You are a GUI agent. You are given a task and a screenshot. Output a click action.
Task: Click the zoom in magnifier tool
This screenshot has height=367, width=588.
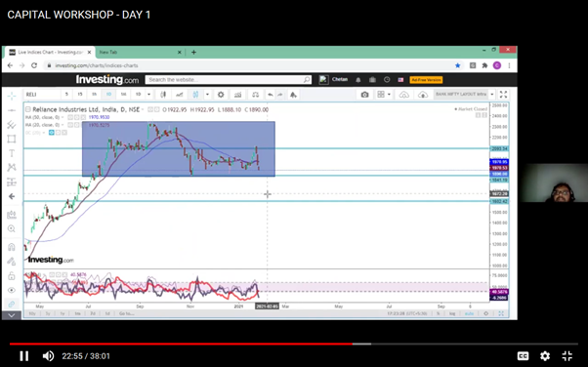(12, 228)
